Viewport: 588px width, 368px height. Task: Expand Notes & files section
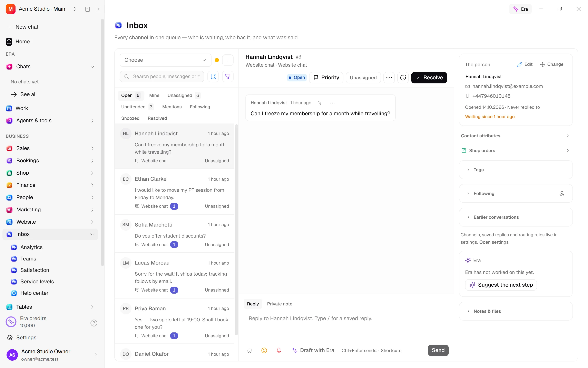516,311
